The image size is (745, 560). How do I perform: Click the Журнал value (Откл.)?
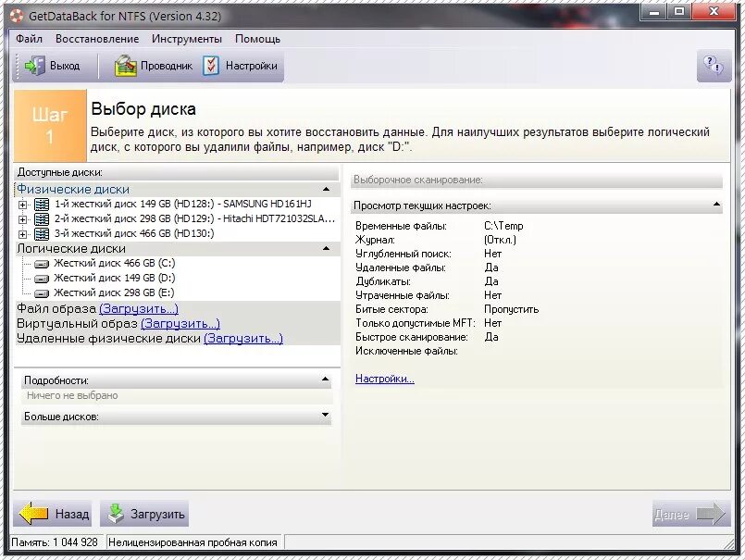point(500,240)
